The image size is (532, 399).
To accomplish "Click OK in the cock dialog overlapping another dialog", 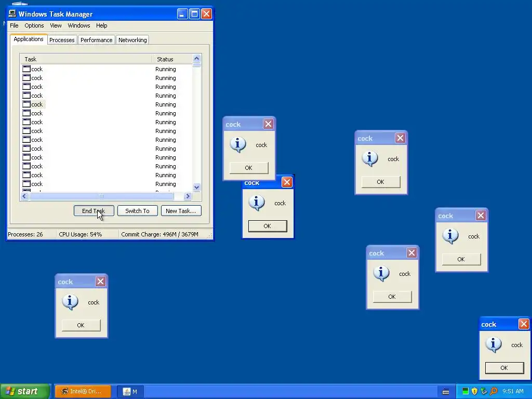I will pyautogui.click(x=249, y=168).
